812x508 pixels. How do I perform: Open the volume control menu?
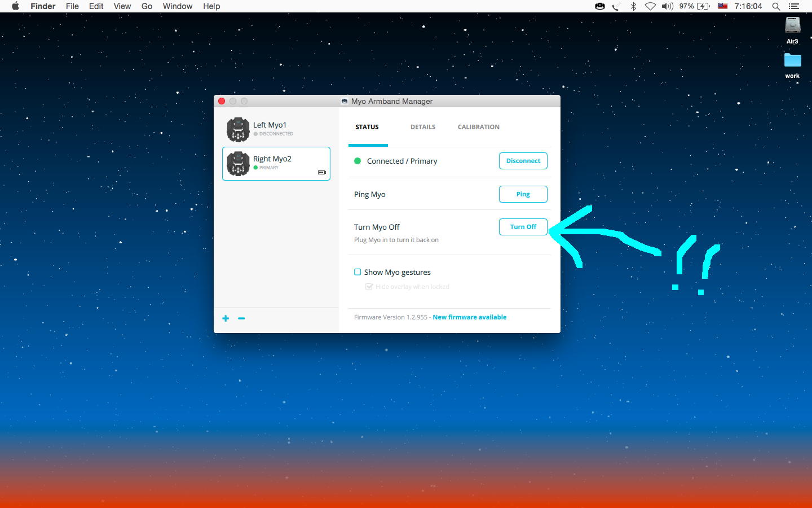668,6
